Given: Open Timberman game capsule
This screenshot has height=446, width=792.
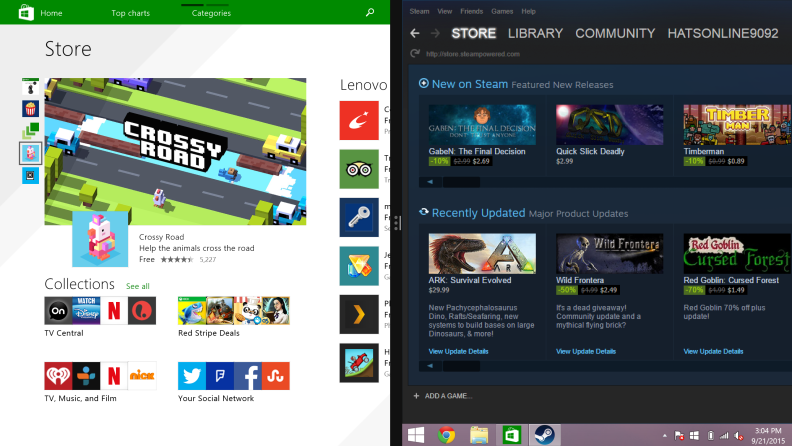Looking at the screenshot, I should (737, 125).
